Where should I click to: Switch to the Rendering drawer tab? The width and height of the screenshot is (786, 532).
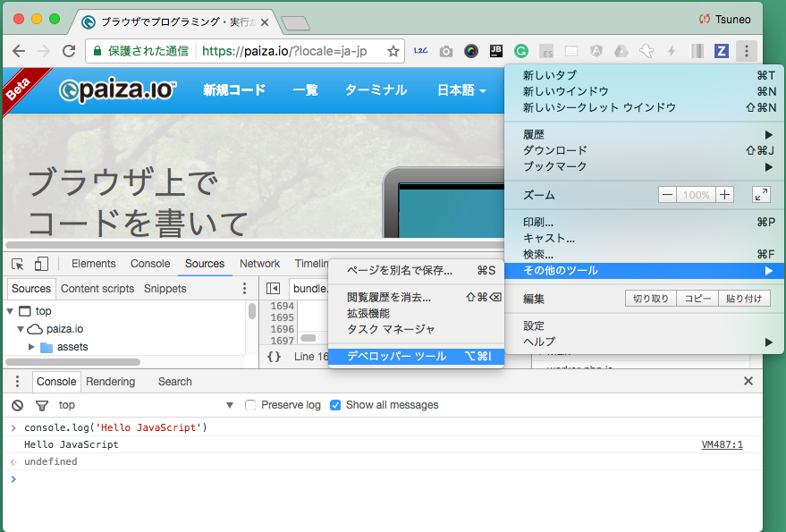(110, 382)
